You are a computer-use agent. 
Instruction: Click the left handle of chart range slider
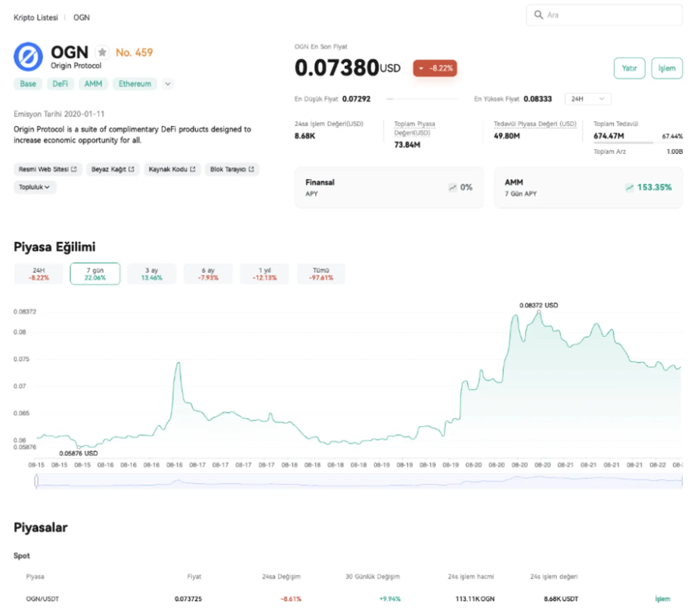point(36,481)
